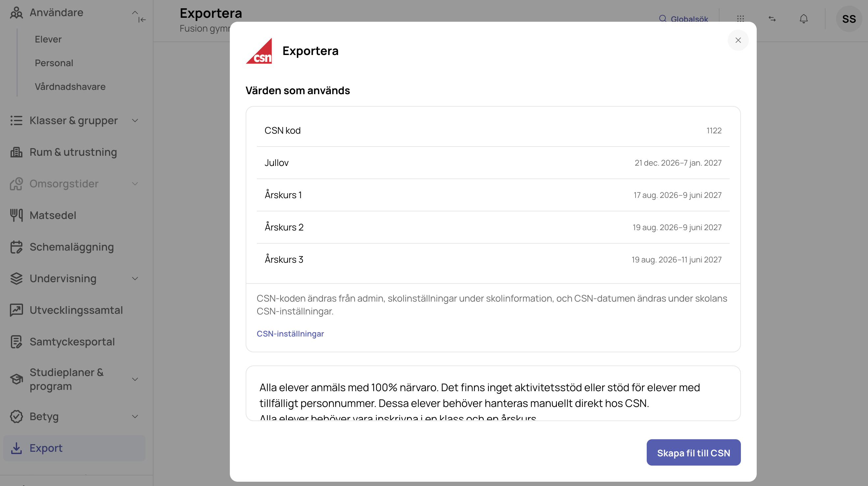
Task: Open Personal in the sidebar
Action: pos(54,63)
